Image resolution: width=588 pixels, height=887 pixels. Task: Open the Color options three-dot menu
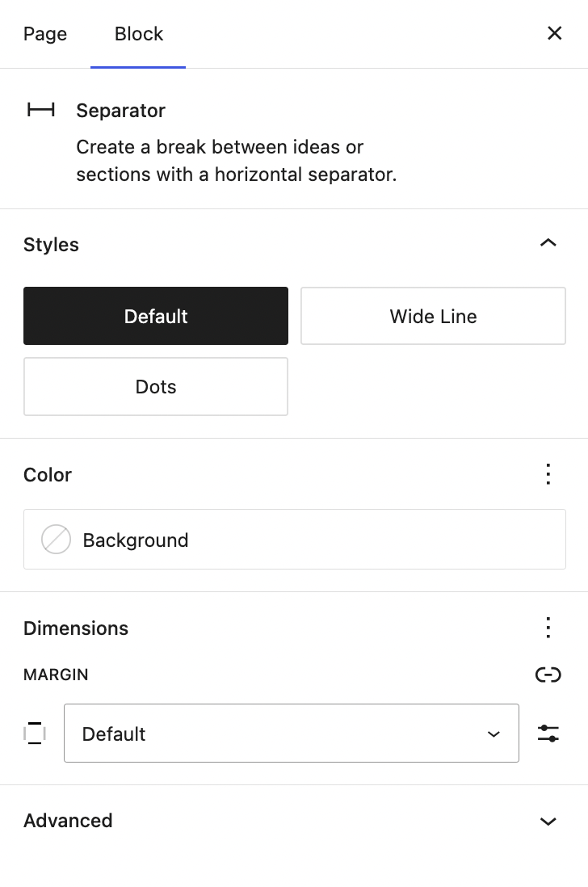[x=548, y=474]
